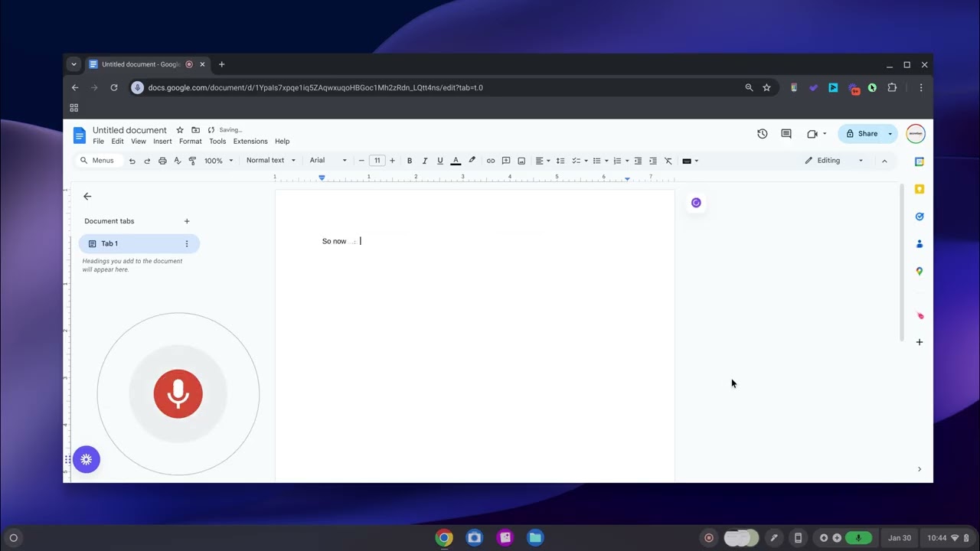
Task: Star the Untitled document
Action: click(x=180, y=130)
